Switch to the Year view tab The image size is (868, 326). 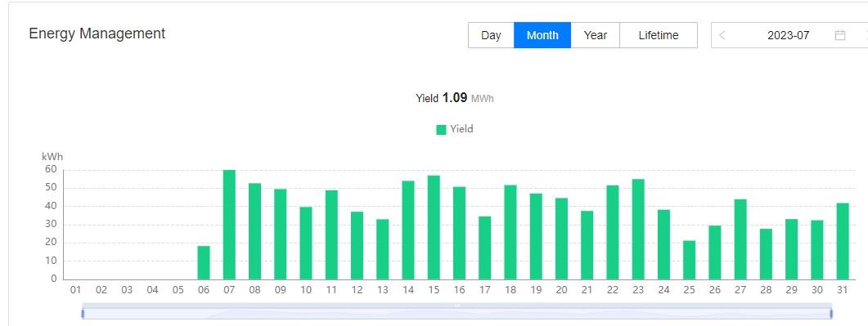click(x=595, y=35)
